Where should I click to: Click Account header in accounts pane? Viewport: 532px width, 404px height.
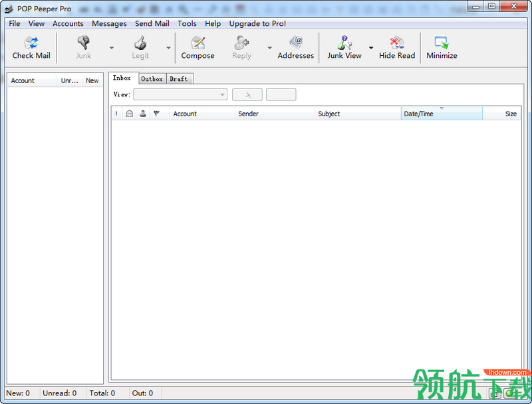32,80
